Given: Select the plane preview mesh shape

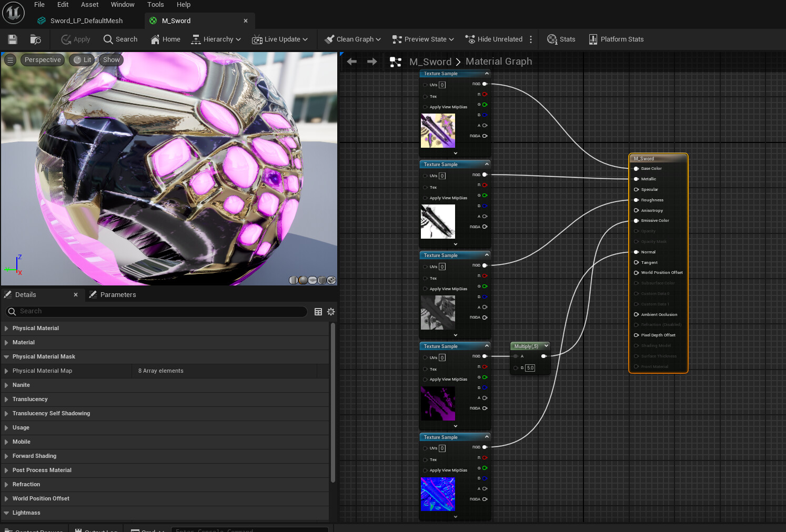Looking at the screenshot, I should click(313, 280).
